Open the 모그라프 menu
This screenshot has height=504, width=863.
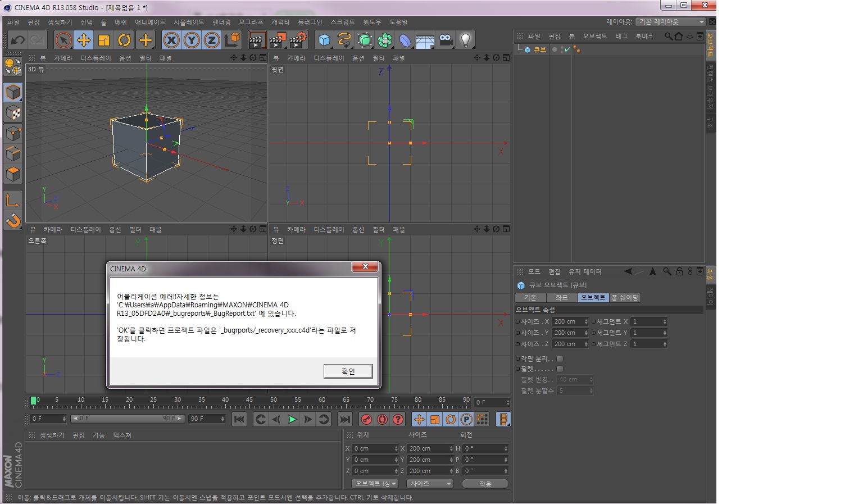251,22
